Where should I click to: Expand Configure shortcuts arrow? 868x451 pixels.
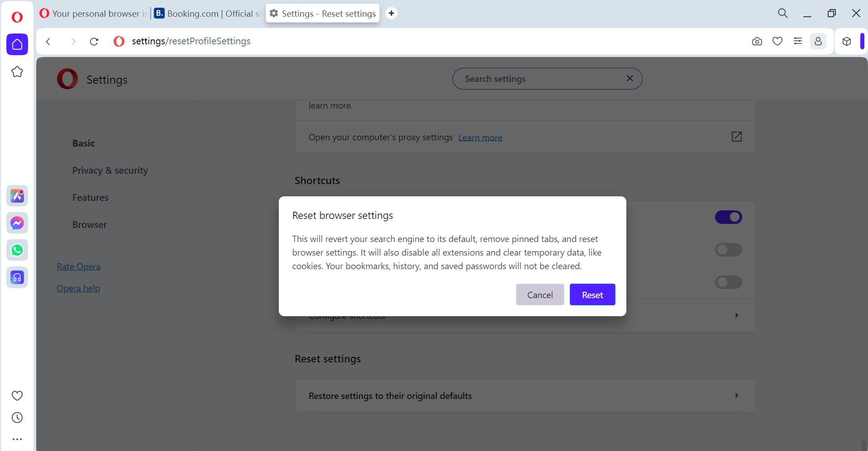pos(737,315)
